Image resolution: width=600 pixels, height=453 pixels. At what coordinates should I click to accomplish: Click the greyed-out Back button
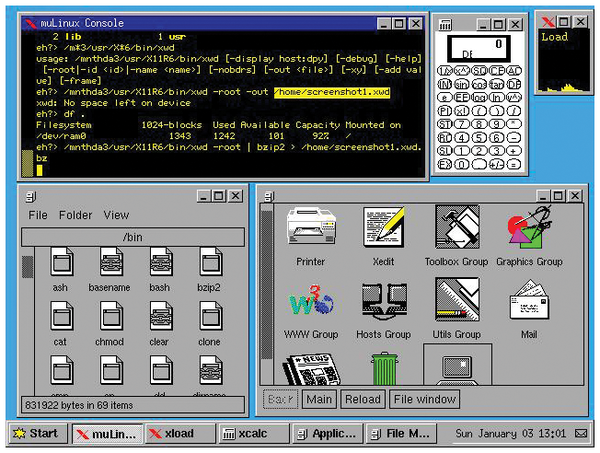[280, 399]
